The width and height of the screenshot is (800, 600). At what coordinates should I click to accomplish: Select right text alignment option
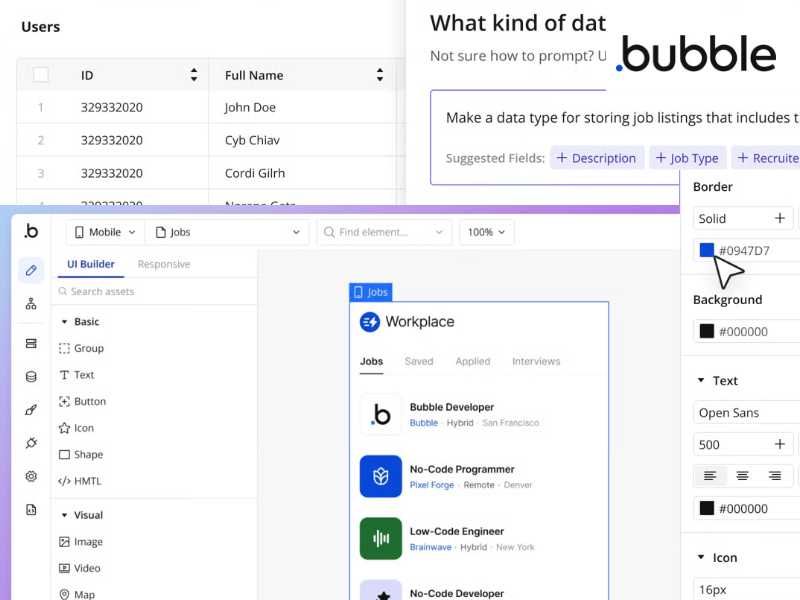774,476
